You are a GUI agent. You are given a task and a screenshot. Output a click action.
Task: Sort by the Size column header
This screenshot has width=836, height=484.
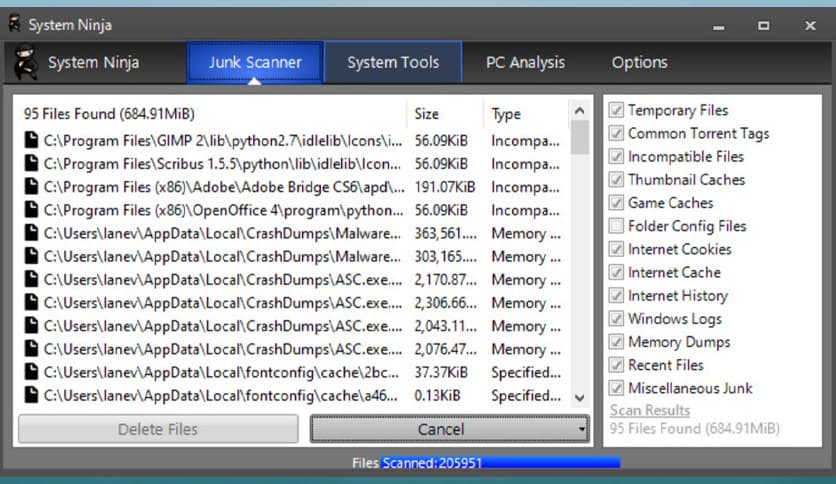pos(445,114)
